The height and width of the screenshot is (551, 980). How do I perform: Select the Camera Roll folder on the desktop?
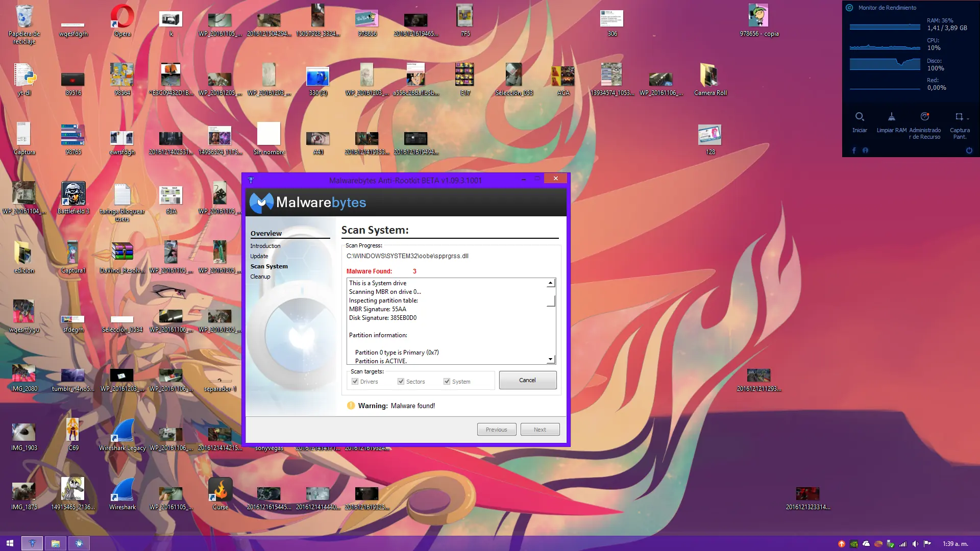(x=710, y=80)
